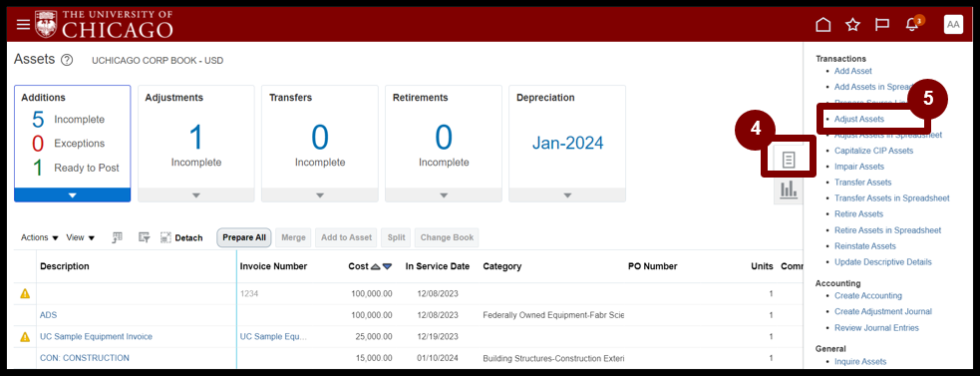Open View dropdown menu
The image size is (980, 376).
(81, 237)
